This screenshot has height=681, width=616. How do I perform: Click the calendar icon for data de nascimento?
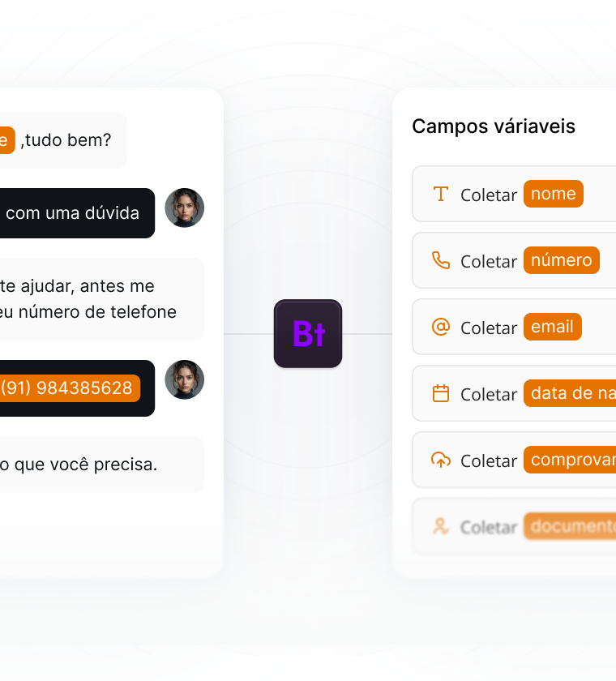441,393
